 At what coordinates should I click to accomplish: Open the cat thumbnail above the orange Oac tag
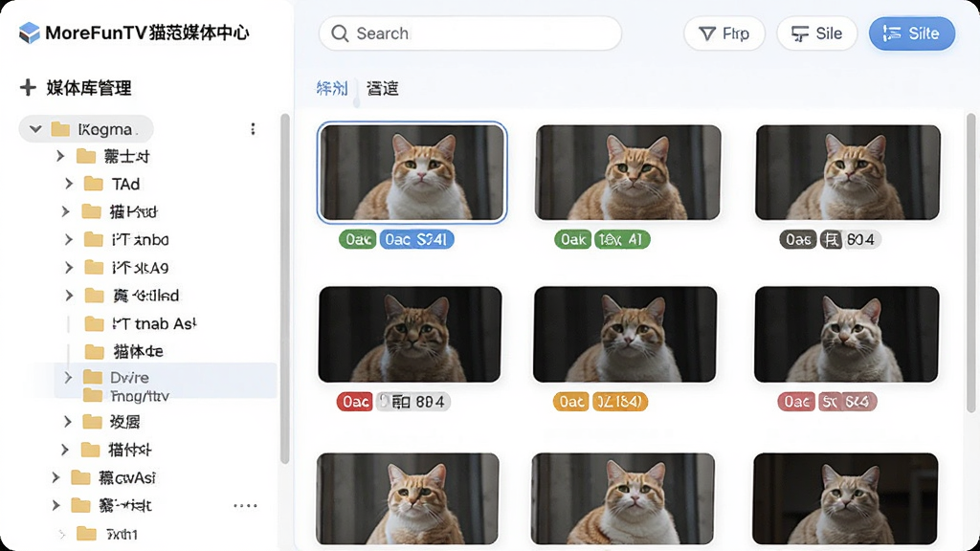click(x=625, y=334)
